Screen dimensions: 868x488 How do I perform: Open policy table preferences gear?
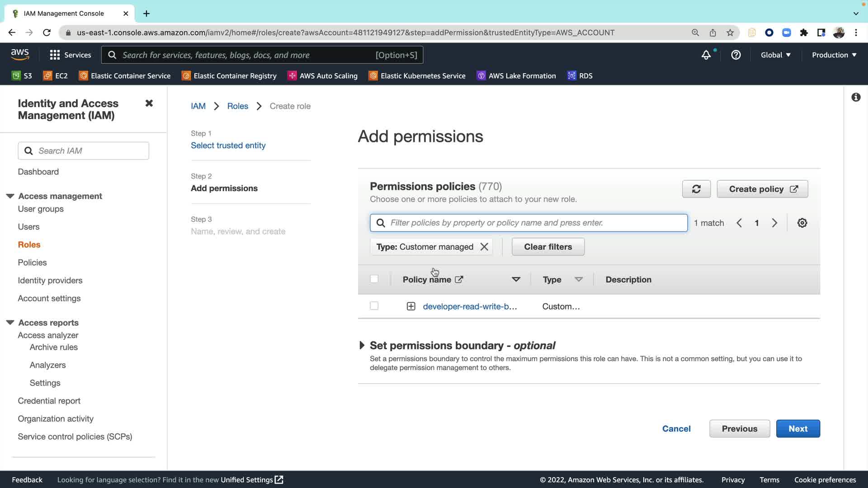(802, 223)
